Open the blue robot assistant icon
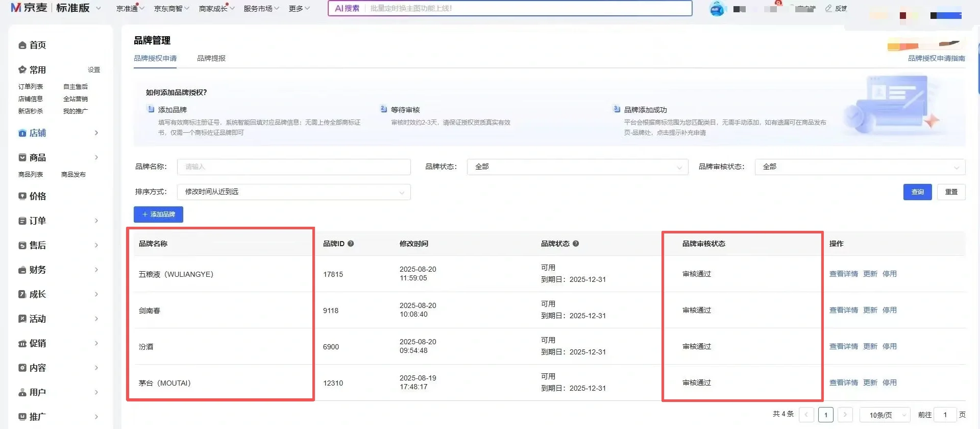 pos(717,9)
